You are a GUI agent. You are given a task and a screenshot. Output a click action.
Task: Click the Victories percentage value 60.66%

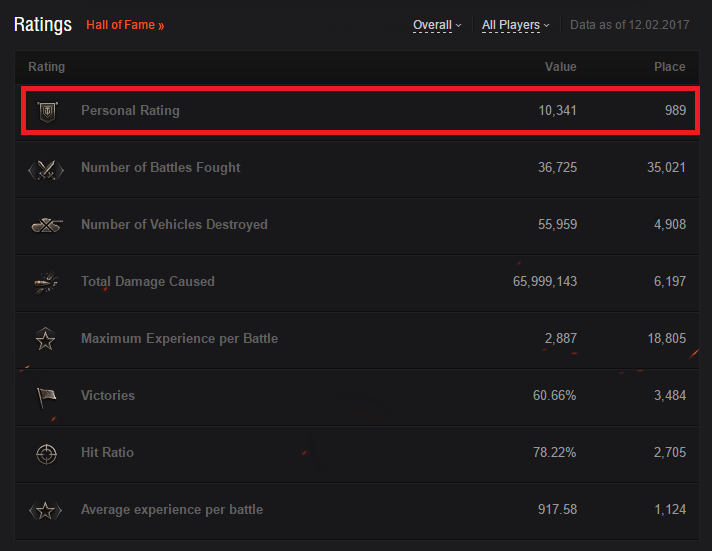tap(554, 395)
